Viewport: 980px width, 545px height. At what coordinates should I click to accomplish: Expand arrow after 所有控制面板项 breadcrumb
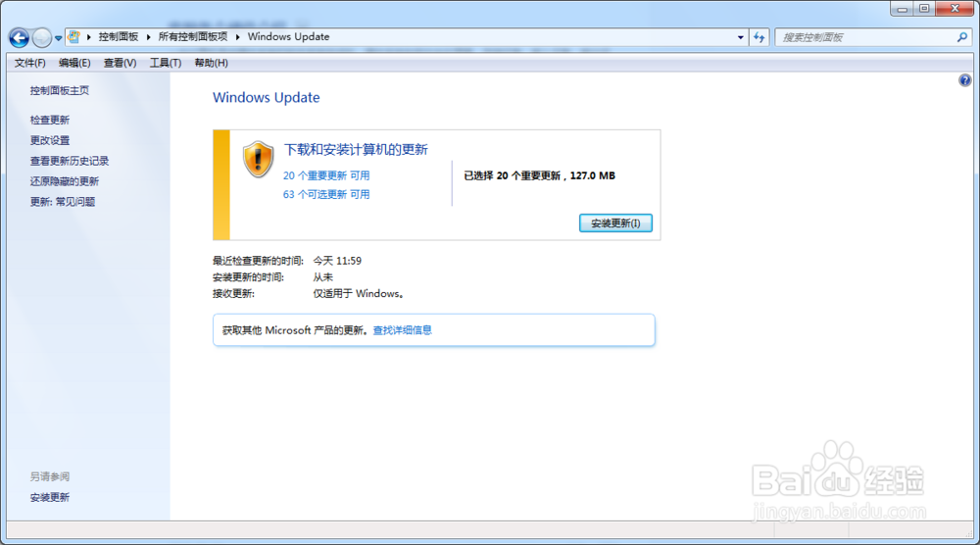(237, 37)
